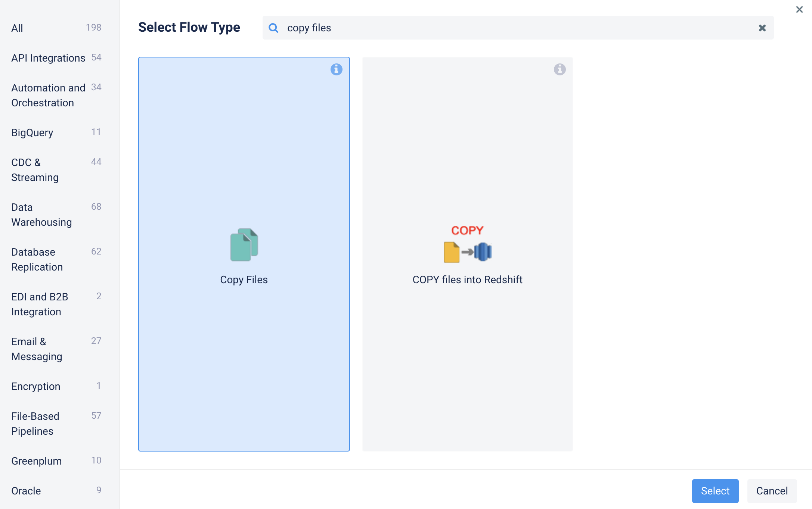Image resolution: width=812 pixels, height=509 pixels.
Task: Select the Oracle category
Action: click(x=56, y=491)
